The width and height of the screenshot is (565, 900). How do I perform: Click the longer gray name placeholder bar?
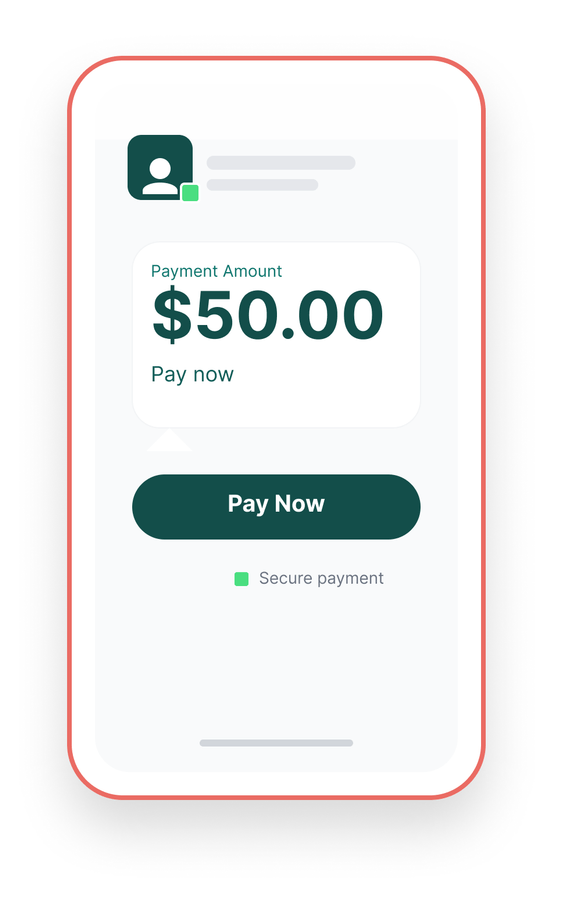pos(281,162)
